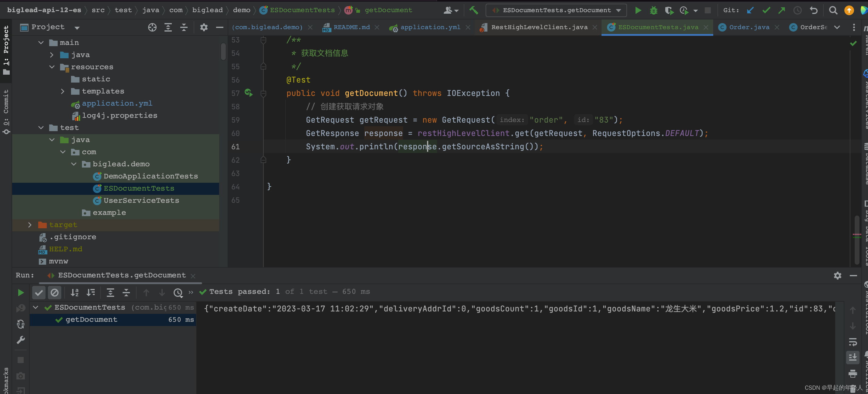Open Search Everywhere magnifier icon
This screenshot has height=394, width=868.
point(833,10)
